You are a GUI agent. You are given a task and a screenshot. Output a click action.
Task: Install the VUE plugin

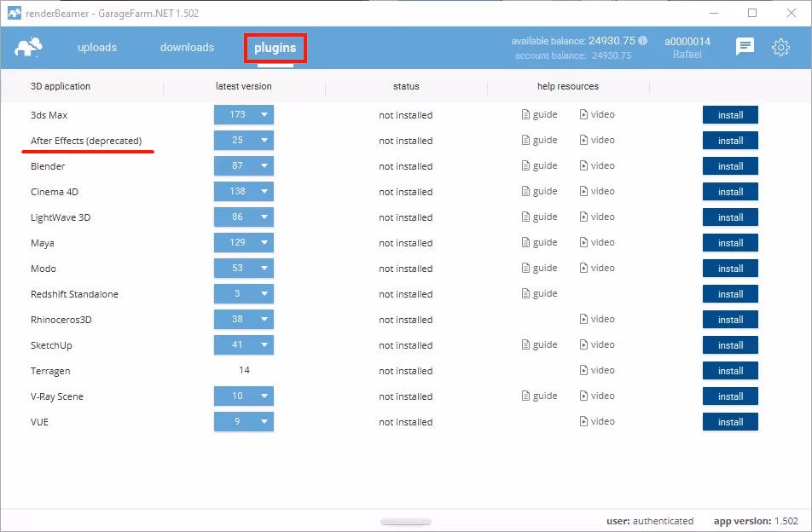coord(730,422)
